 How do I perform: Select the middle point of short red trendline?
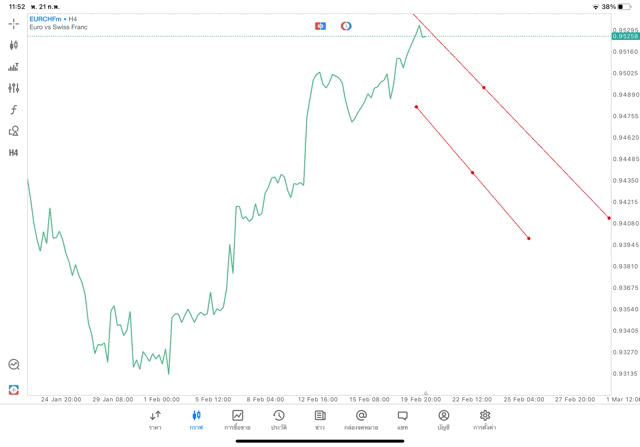[x=472, y=173]
